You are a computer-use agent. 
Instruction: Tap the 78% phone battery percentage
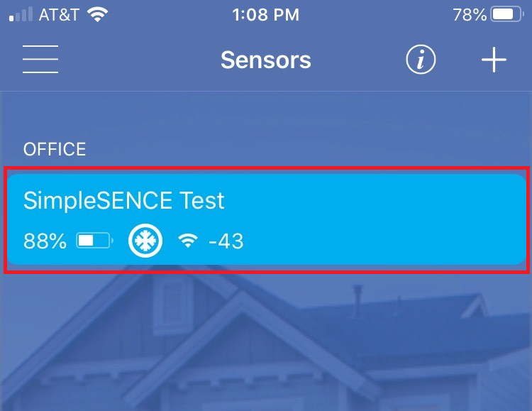pyautogui.click(x=469, y=14)
